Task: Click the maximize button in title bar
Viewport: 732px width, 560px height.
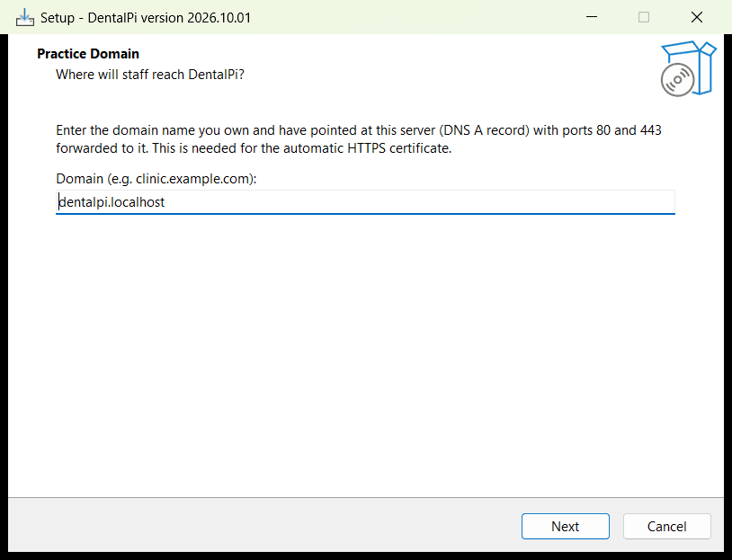Action: pyautogui.click(x=644, y=17)
